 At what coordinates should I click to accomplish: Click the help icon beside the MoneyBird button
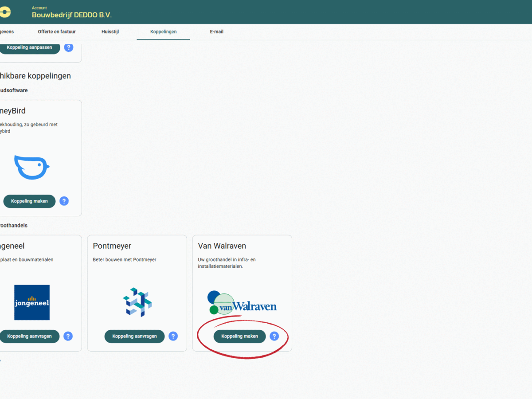click(64, 201)
